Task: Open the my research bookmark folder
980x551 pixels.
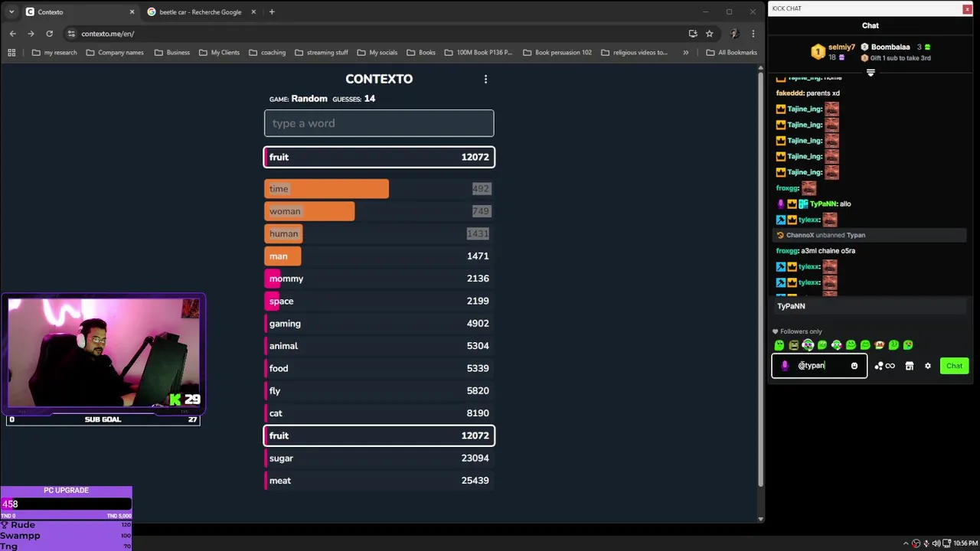Action: click(54, 53)
